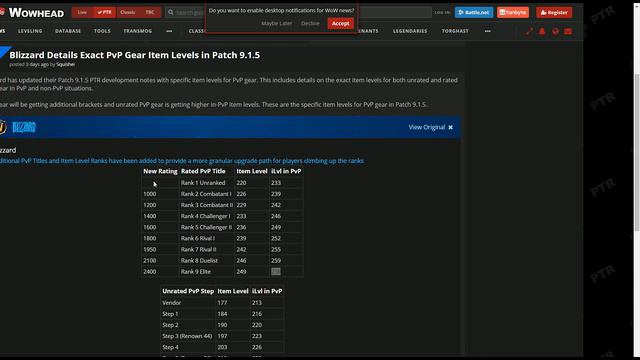Close the Blizzard quote with X
Viewport: 640px width, 360px height.
tap(451, 127)
